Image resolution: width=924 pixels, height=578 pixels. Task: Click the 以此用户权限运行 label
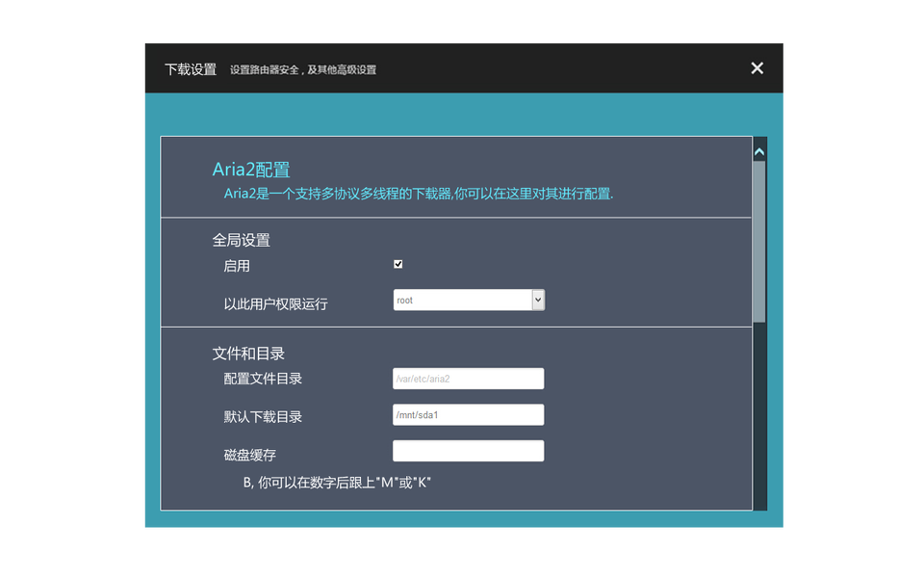[275, 303]
